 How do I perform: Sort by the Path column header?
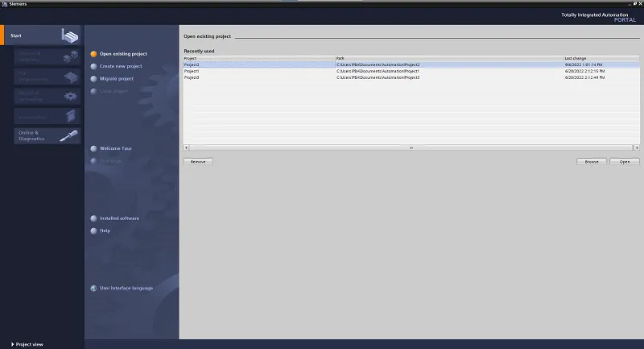tap(449, 58)
